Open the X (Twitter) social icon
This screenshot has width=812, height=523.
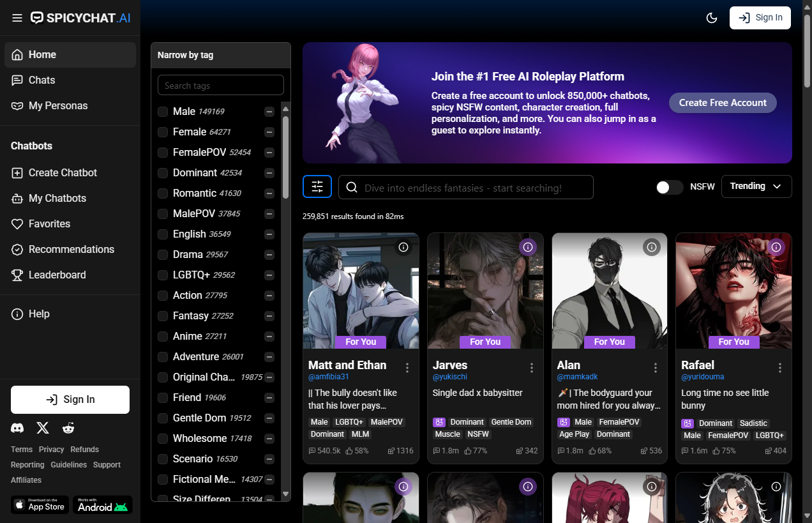tap(43, 428)
